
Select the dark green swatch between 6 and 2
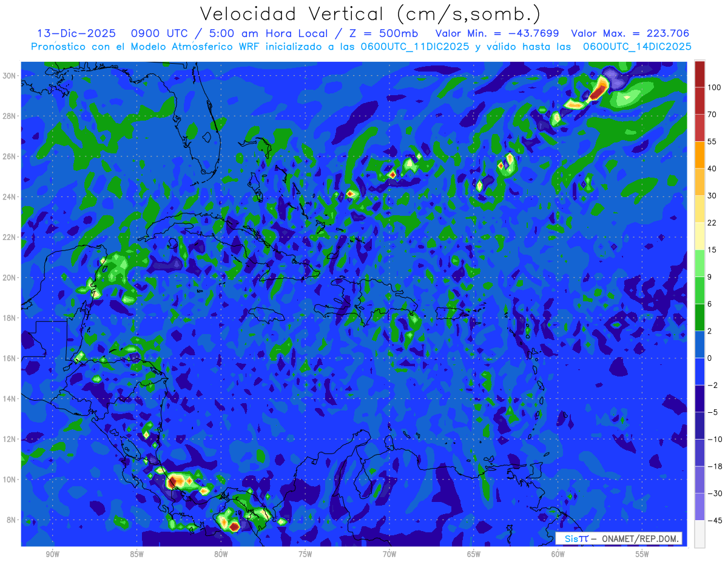pyautogui.click(x=699, y=318)
